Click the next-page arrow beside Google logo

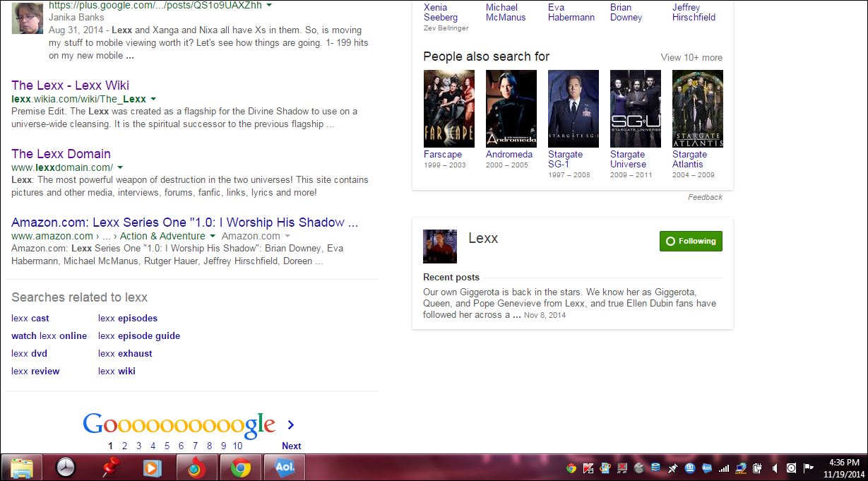point(290,424)
